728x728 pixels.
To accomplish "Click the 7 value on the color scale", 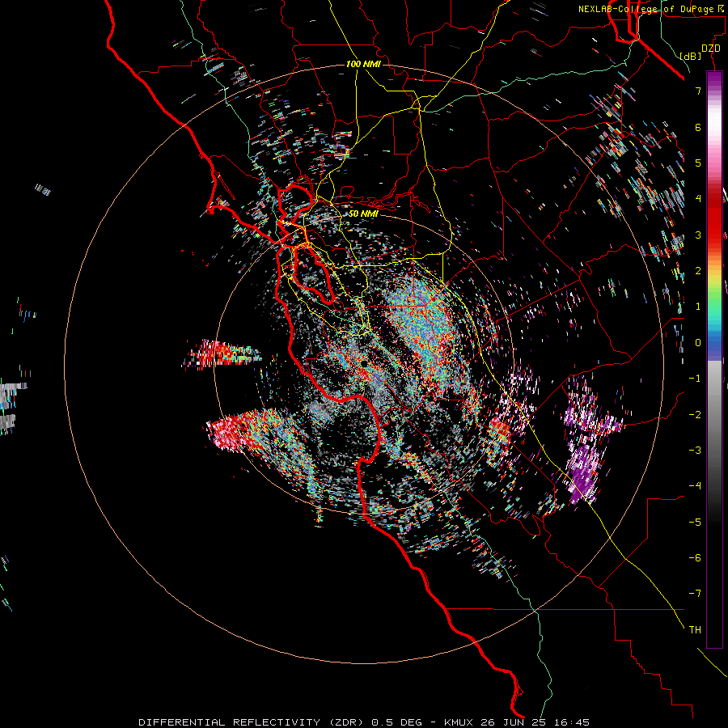I will 698,91.
